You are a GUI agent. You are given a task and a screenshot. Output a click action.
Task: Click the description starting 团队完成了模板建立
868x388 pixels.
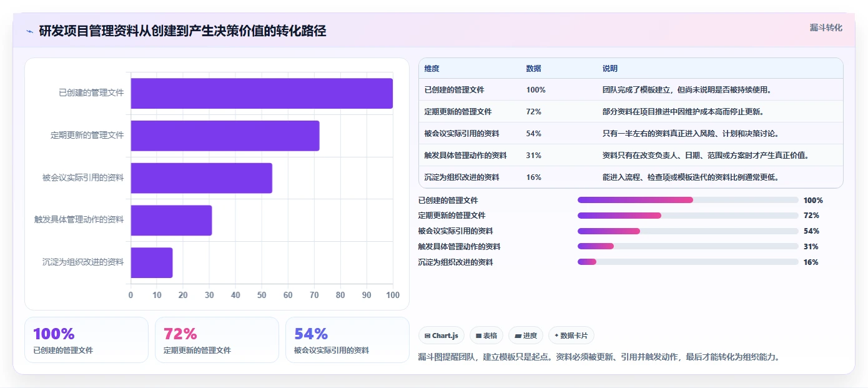[687, 90]
